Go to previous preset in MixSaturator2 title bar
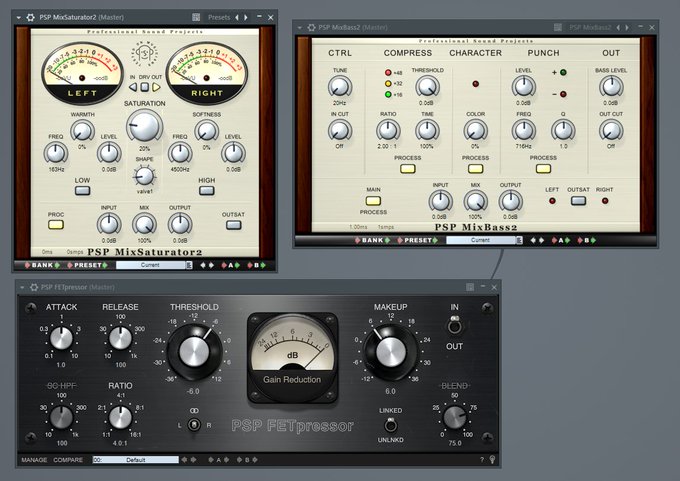680x481 pixels. click(237, 17)
